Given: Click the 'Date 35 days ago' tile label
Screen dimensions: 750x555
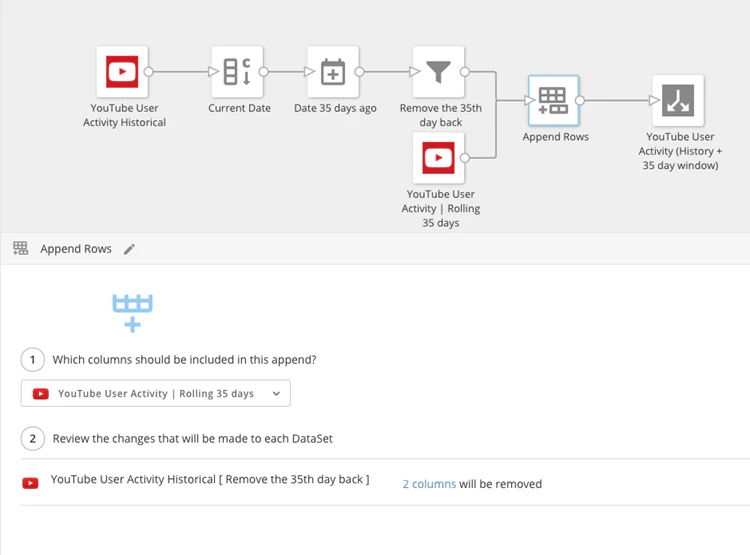Looking at the screenshot, I should coord(335,108).
